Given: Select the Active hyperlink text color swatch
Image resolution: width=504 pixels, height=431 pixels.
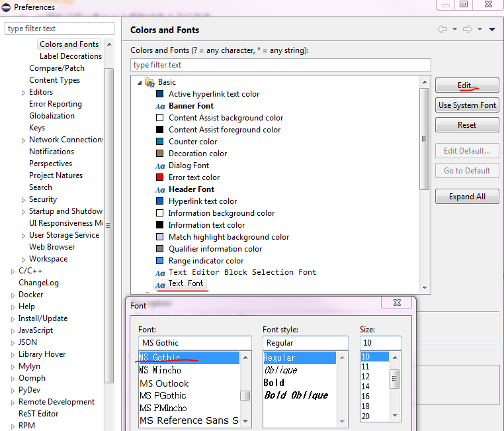Looking at the screenshot, I should coord(159,94).
